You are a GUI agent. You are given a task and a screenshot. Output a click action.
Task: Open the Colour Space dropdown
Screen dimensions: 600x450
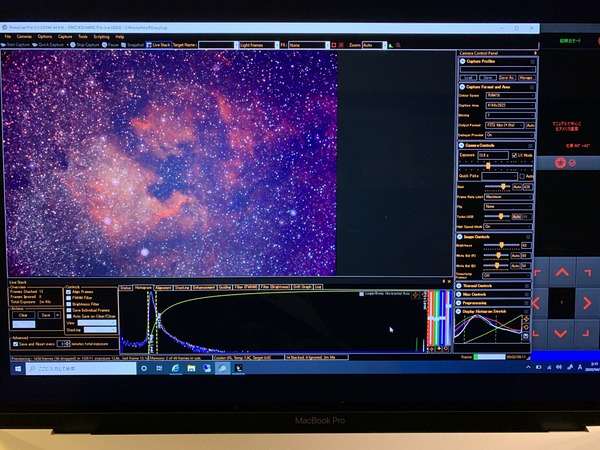tap(510, 95)
